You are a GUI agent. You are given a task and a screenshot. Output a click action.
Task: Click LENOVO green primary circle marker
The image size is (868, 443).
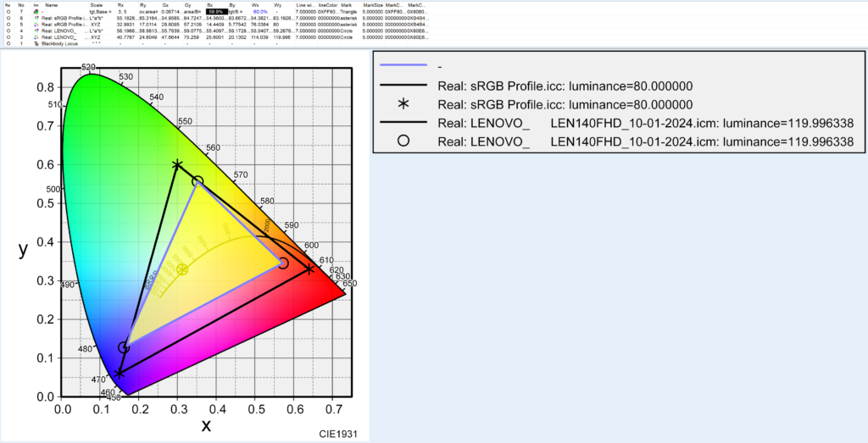pos(198,181)
